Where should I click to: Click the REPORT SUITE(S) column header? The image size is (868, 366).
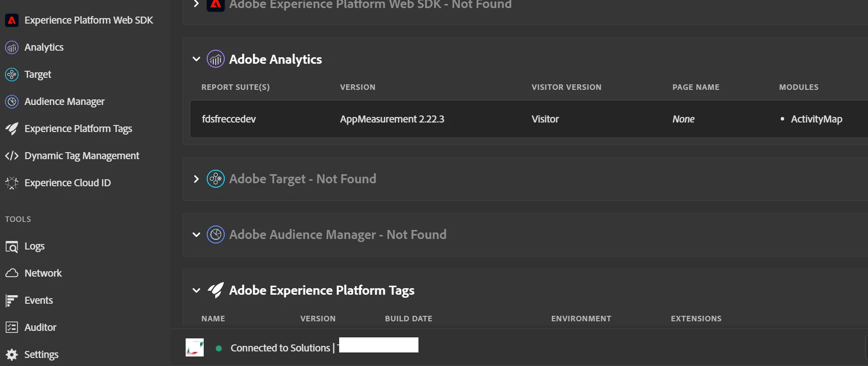point(235,87)
